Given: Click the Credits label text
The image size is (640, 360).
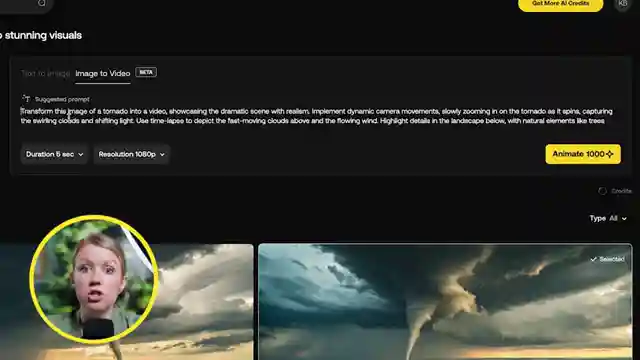Looking at the screenshot, I should (621, 191).
